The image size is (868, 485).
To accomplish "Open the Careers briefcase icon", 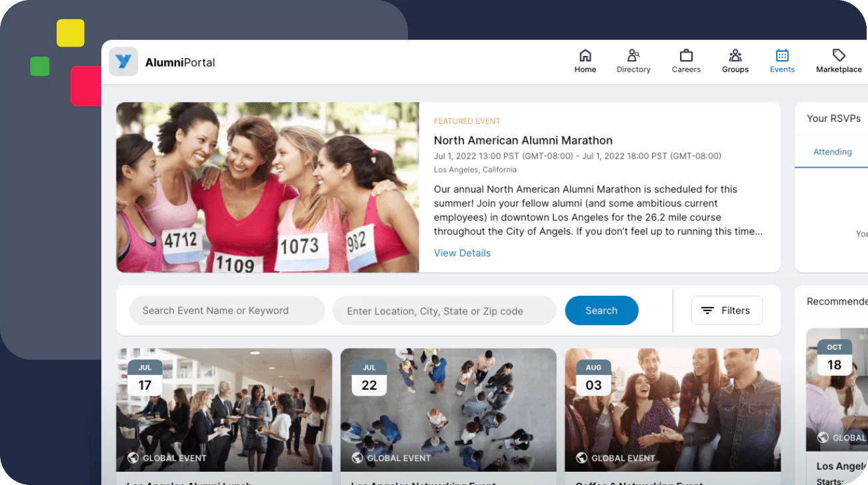I will click(685, 55).
